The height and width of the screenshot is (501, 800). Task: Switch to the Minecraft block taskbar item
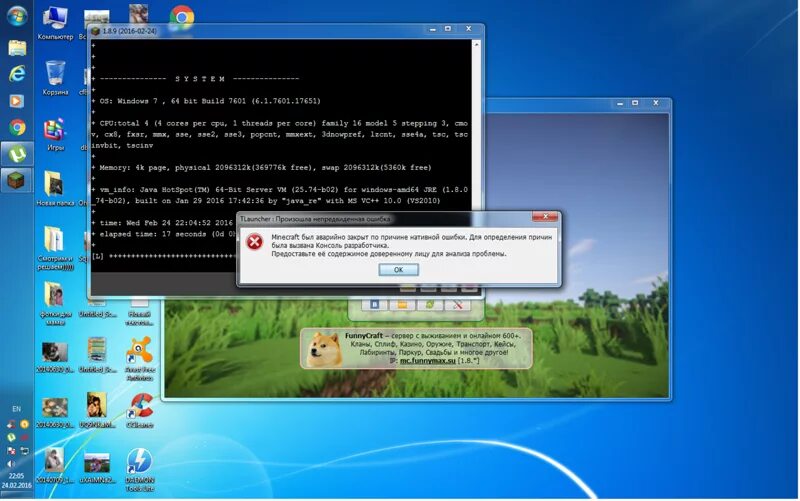(x=17, y=180)
